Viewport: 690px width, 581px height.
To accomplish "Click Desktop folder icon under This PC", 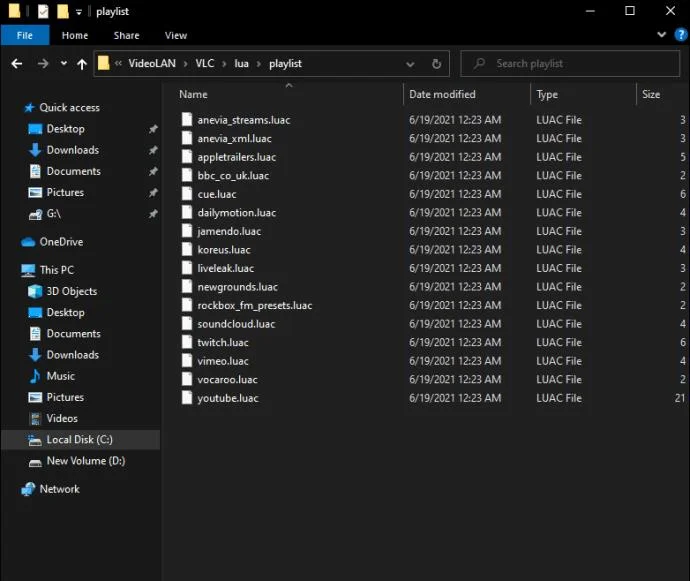I will tap(35, 313).
